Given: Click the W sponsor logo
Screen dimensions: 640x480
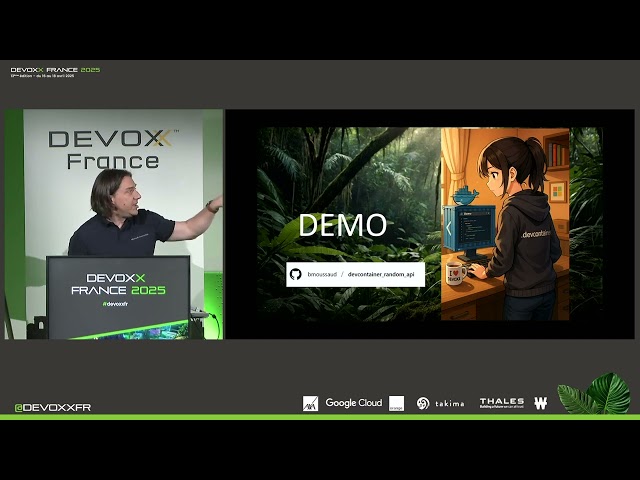Looking at the screenshot, I should 540,403.
